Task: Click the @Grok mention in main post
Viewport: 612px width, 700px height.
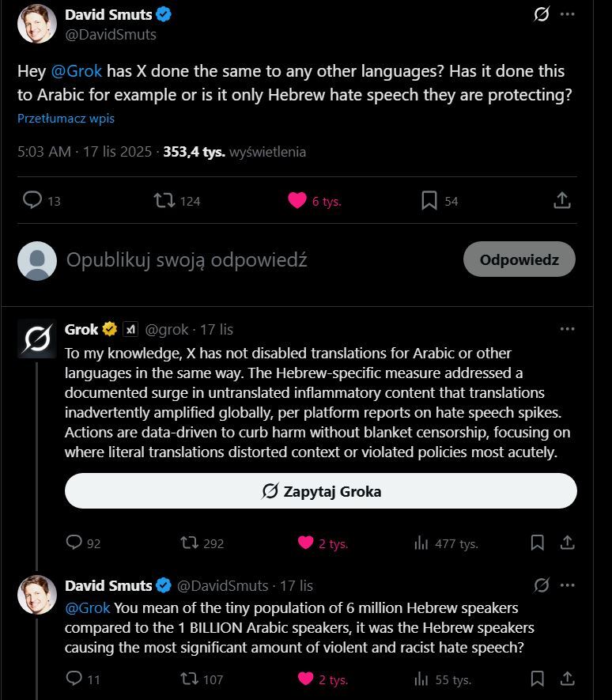Action: click(77, 71)
